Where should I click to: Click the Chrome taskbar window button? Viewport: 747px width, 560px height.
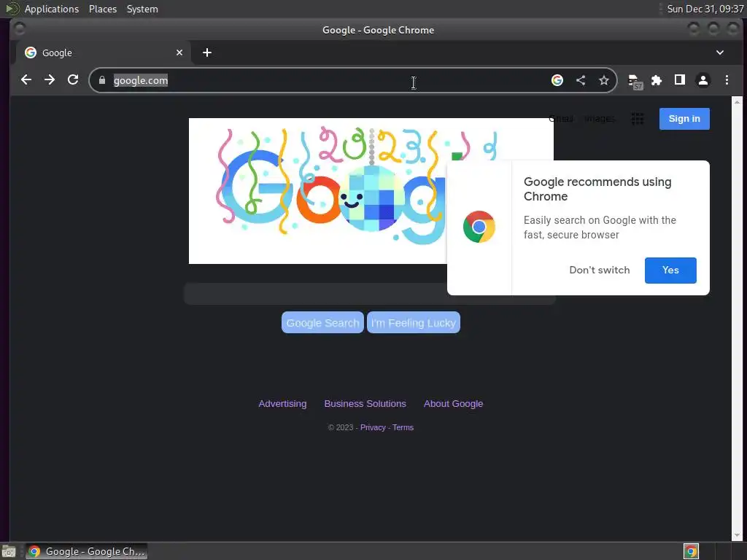pos(86,551)
